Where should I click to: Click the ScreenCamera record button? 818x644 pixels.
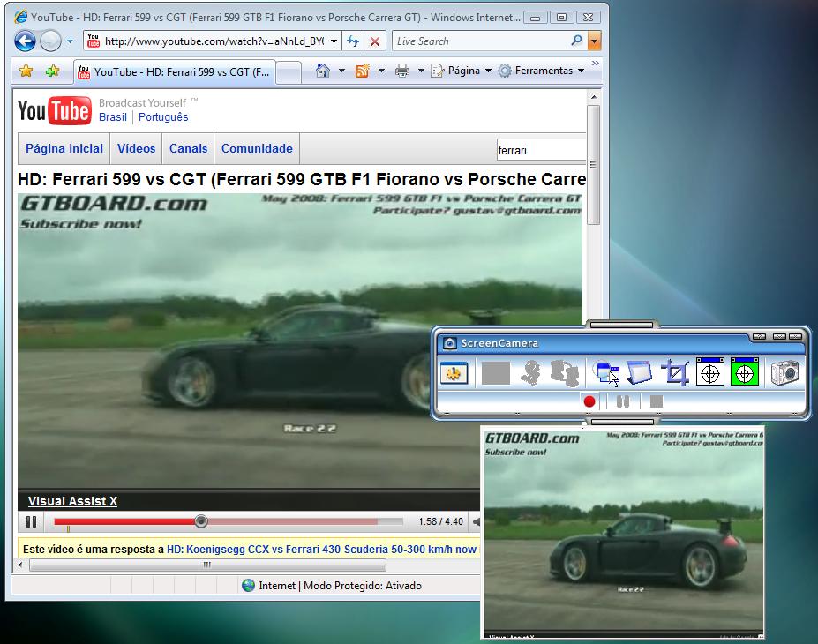(x=589, y=401)
